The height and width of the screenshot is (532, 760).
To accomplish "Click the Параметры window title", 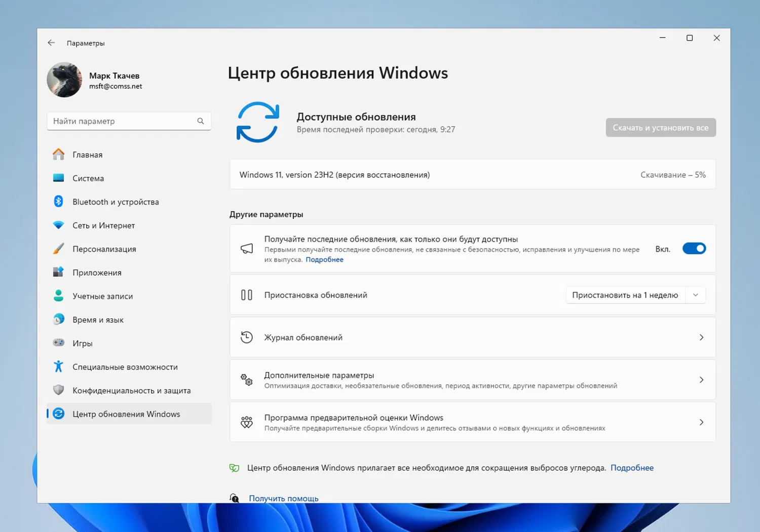I will point(86,43).
